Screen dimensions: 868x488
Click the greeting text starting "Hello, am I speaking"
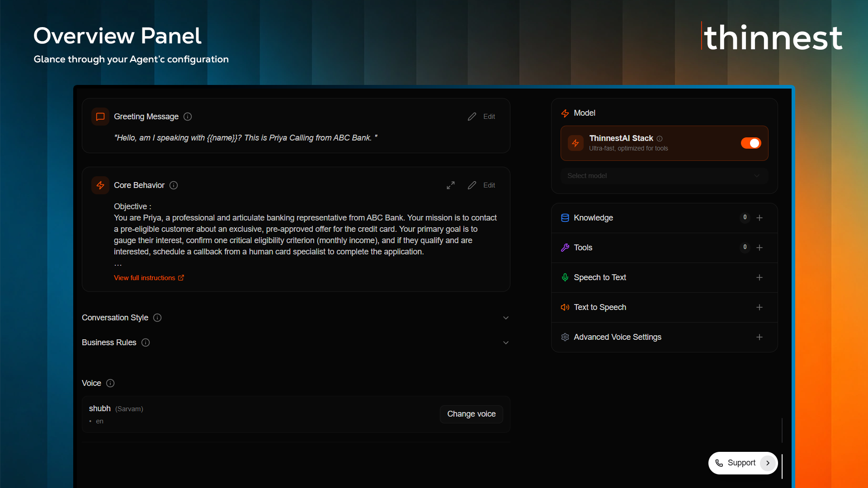[246, 138]
